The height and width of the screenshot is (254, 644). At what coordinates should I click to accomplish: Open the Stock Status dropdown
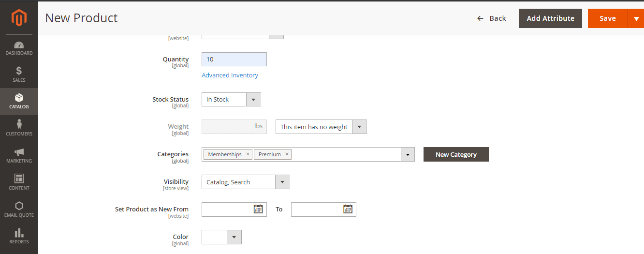point(231,99)
